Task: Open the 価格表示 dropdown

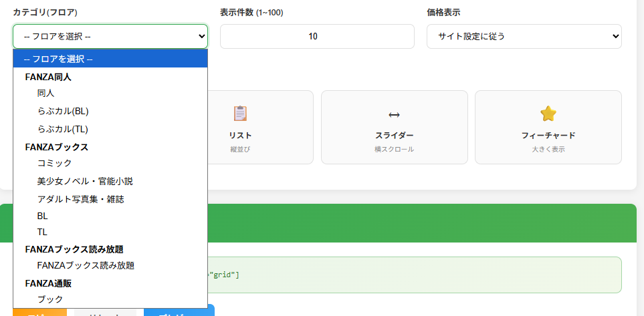Action: pyautogui.click(x=524, y=36)
